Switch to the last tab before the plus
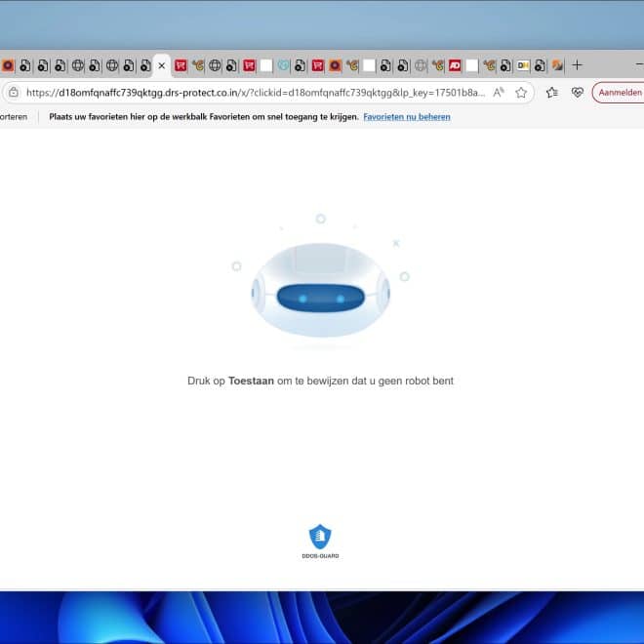Viewport: 644px width, 644px height. point(557,65)
